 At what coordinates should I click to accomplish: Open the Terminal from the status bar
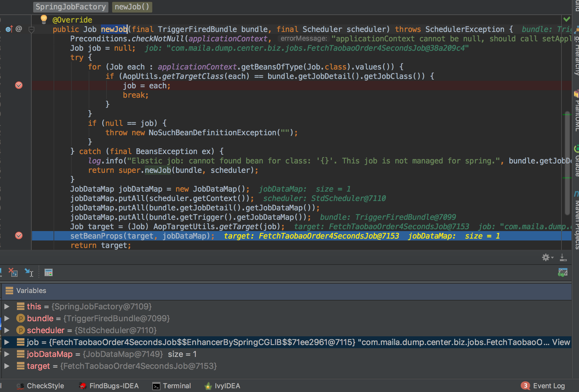coord(176,386)
